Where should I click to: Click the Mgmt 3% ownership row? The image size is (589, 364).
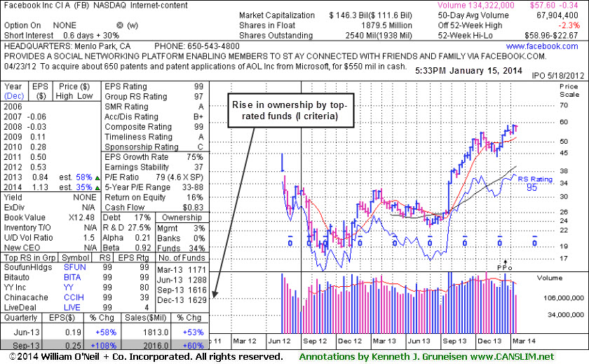coord(181,228)
